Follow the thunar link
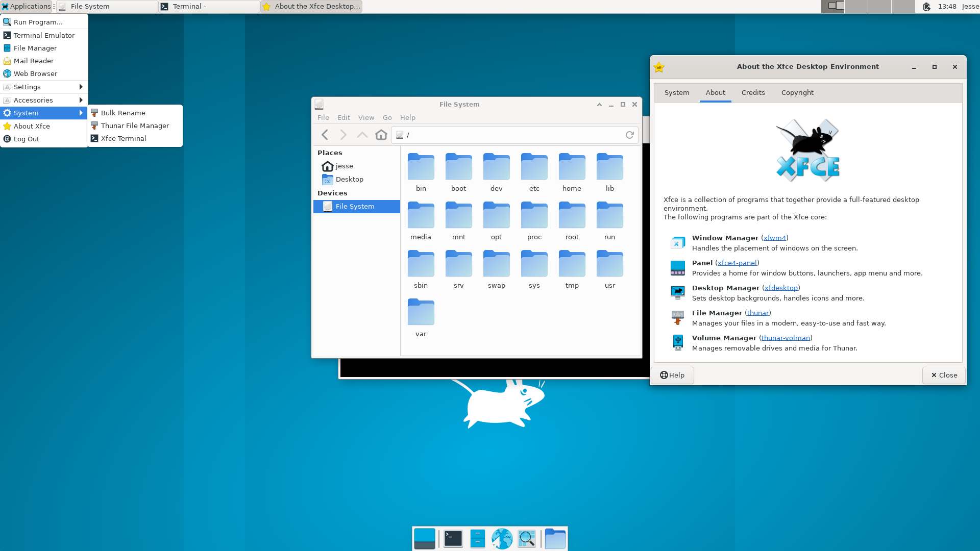The image size is (980, 551). [x=757, y=313]
